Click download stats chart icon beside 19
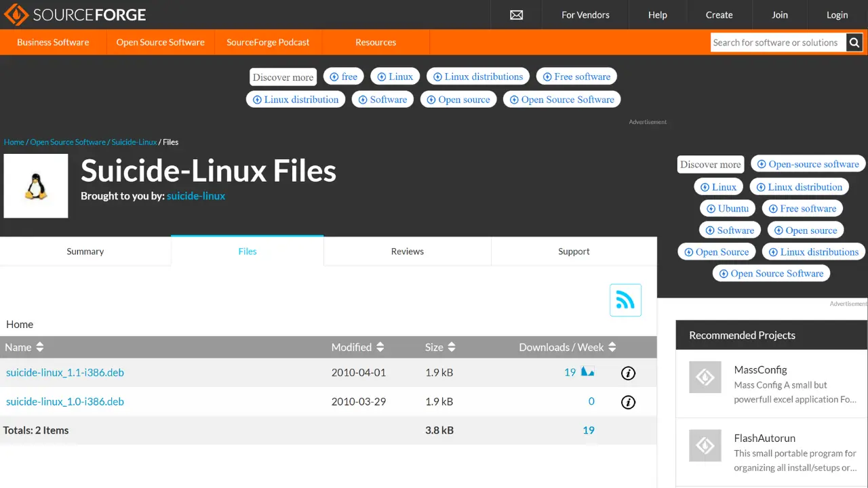868x488 pixels. coord(588,371)
